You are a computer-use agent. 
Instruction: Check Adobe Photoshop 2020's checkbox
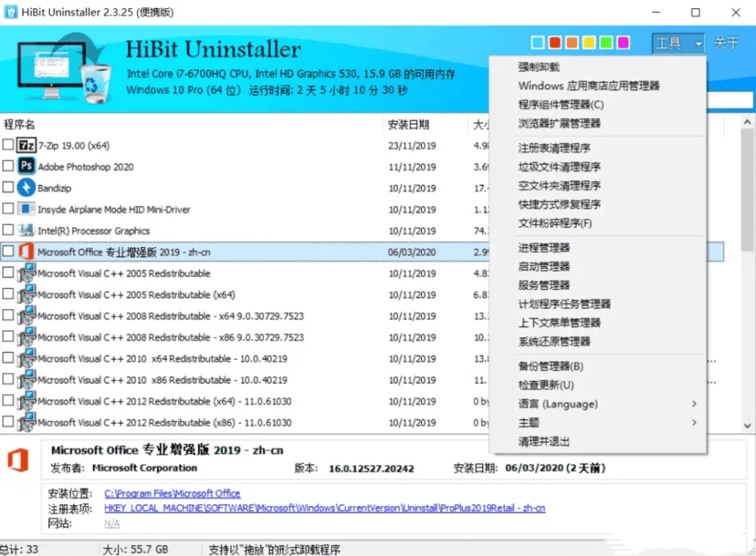point(9,166)
